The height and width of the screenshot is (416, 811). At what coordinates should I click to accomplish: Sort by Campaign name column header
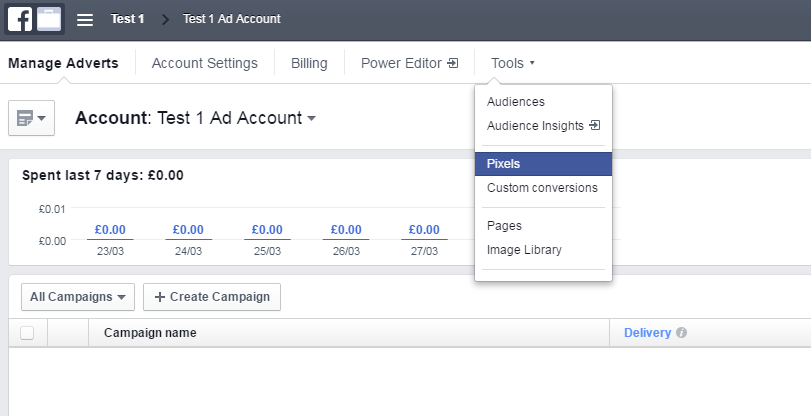(150, 333)
